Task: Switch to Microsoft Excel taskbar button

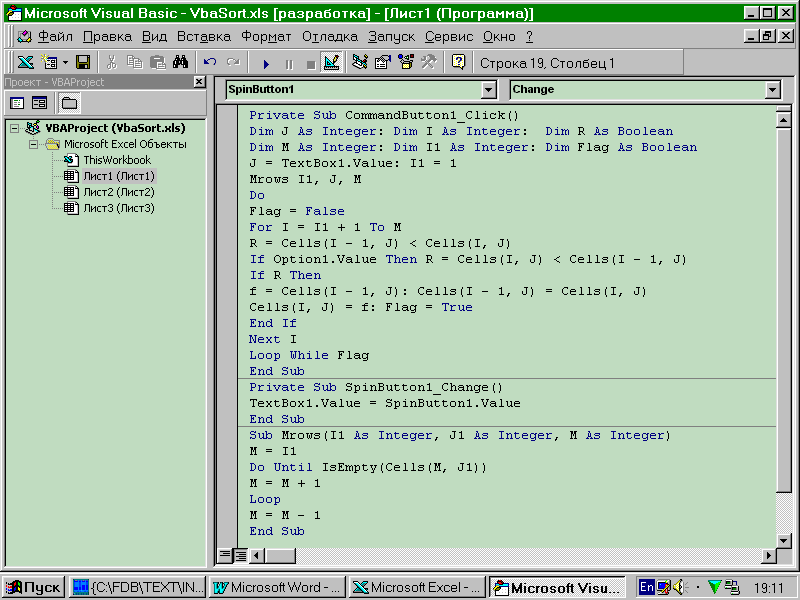Action: tap(417, 587)
